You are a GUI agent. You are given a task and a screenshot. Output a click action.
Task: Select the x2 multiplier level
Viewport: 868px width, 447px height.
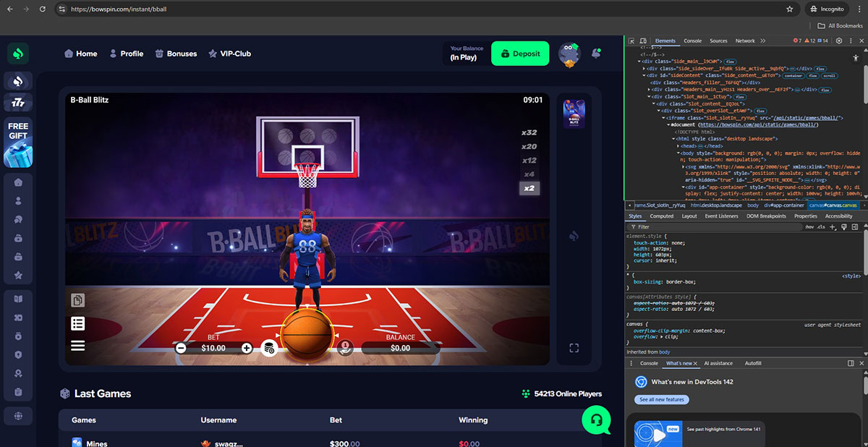click(529, 188)
